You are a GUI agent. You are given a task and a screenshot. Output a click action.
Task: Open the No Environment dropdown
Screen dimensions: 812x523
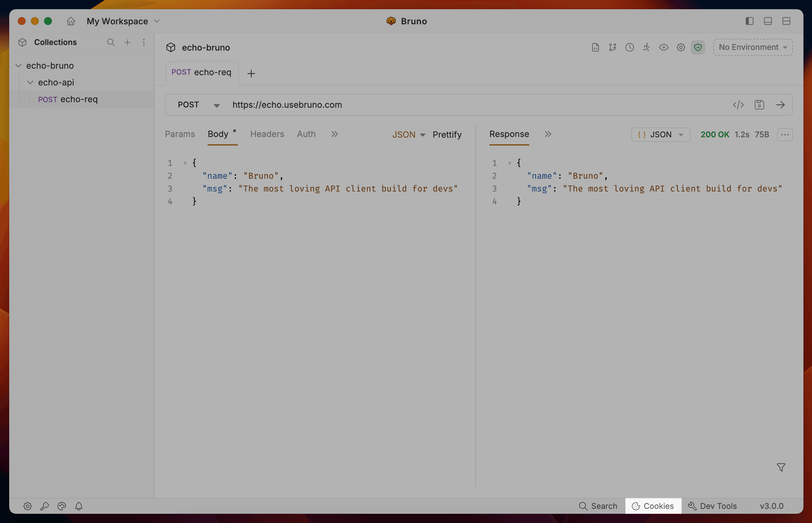pyautogui.click(x=753, y=47)
